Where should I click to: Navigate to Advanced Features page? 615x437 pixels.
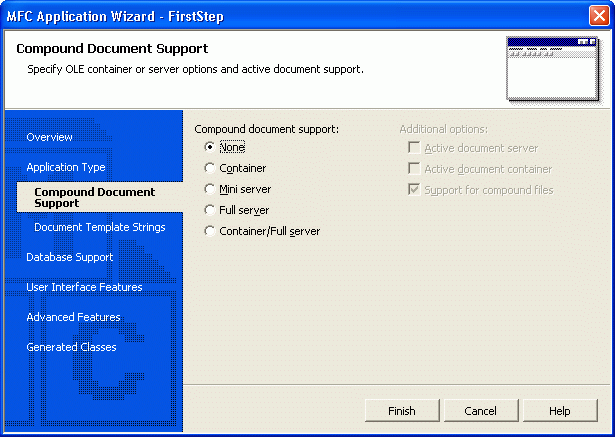(x=73, y=317)
